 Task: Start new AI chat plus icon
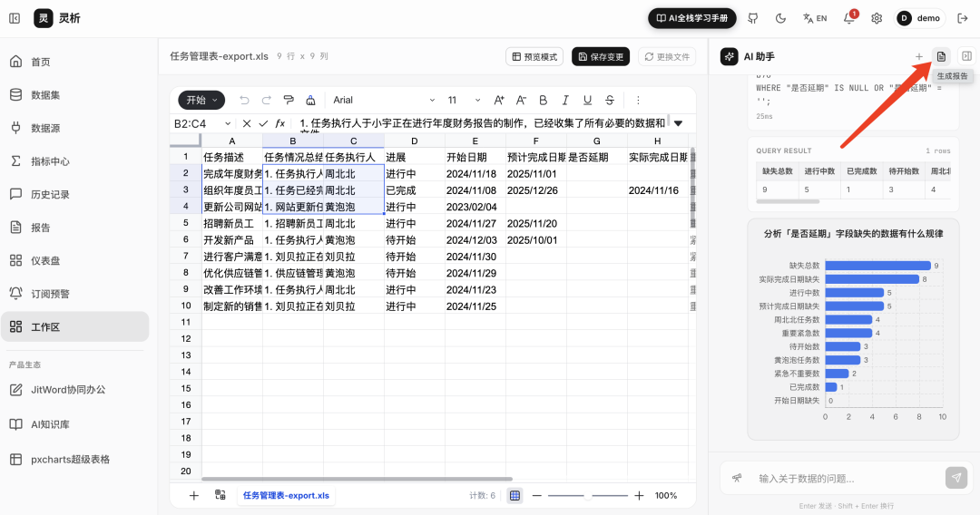(918, 57)
